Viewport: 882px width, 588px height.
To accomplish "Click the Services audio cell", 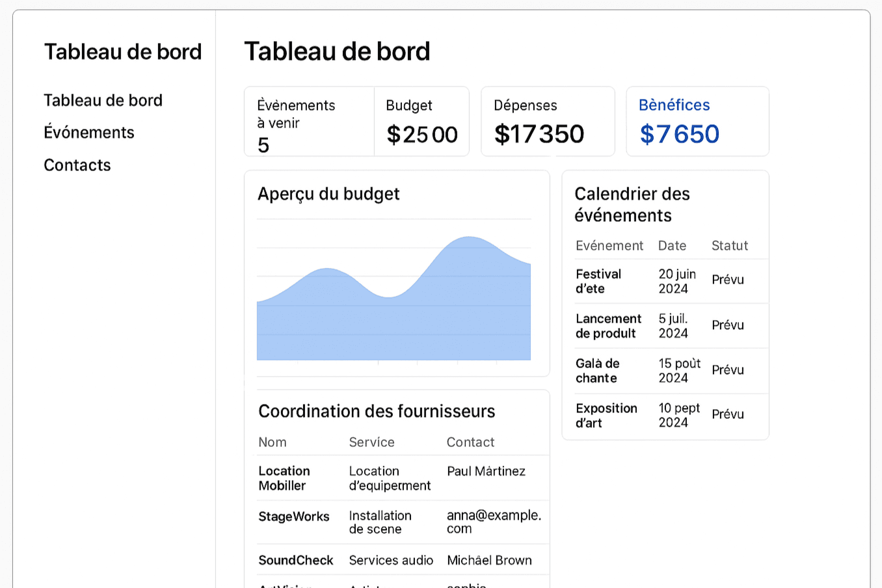I will [x=391, y=560].
